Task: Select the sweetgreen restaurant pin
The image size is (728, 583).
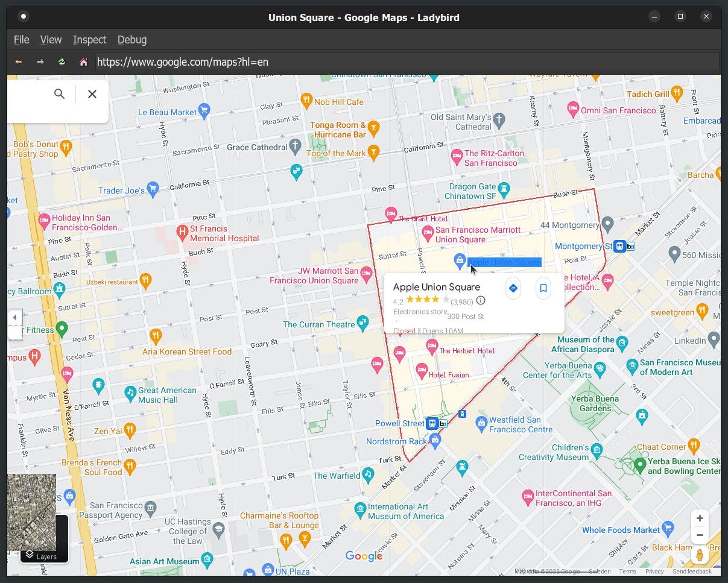Action: pos(702,311)
